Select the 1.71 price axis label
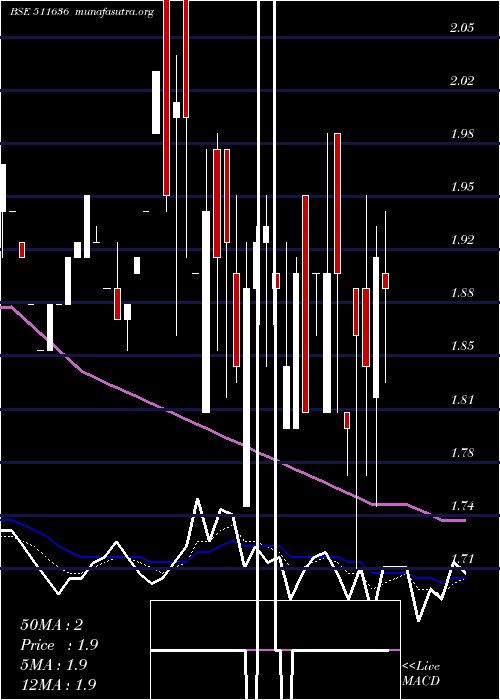Screen dimensions: 500x700 tap(462, 559)
